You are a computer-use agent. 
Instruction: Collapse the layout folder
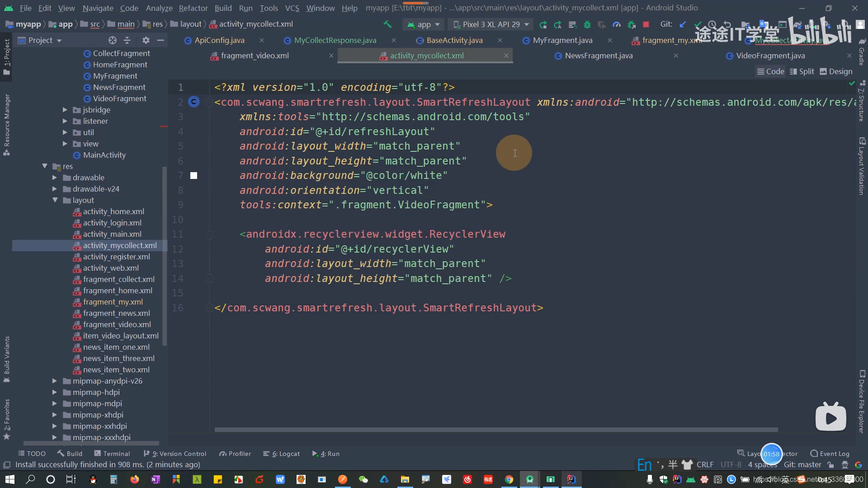(55, 200)
